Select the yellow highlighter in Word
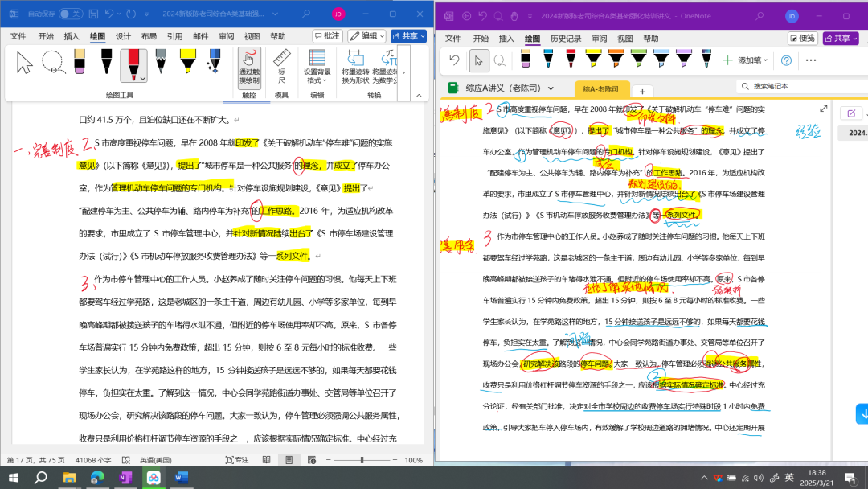The width and height of the screenshot is (868, 489). coord(187,61)
